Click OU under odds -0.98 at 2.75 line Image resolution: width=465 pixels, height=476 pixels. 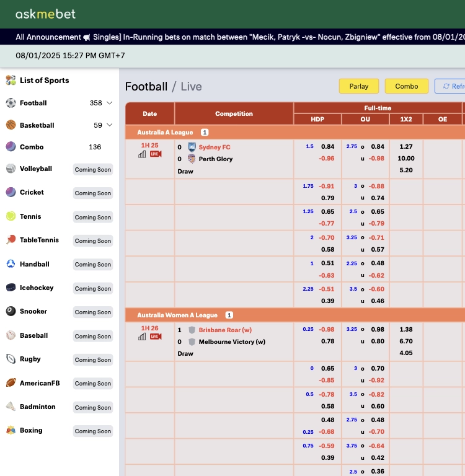click(376, 159)
